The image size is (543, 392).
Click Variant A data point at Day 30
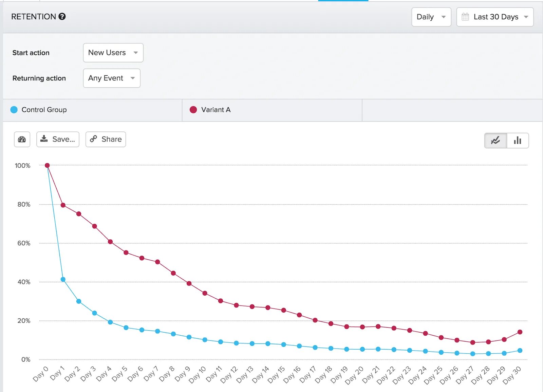pyautogui.click(x=520, y=332)
